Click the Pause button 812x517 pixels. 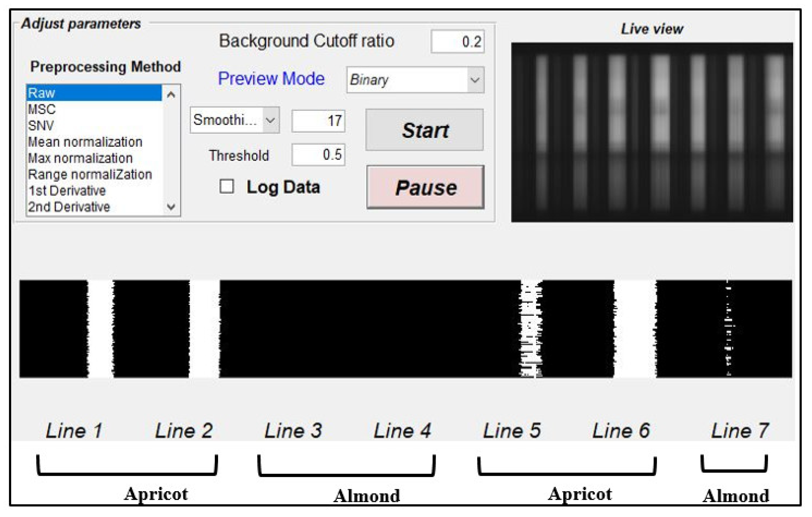(426, 187)
